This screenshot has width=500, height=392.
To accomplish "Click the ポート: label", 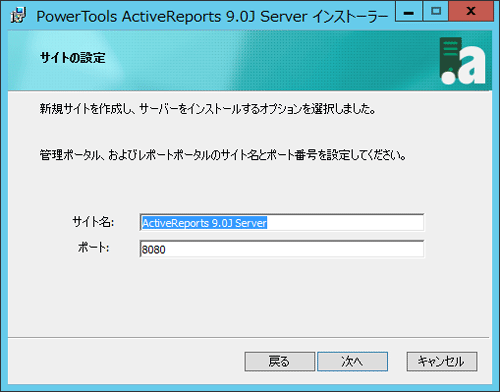I will coord(93,248).
